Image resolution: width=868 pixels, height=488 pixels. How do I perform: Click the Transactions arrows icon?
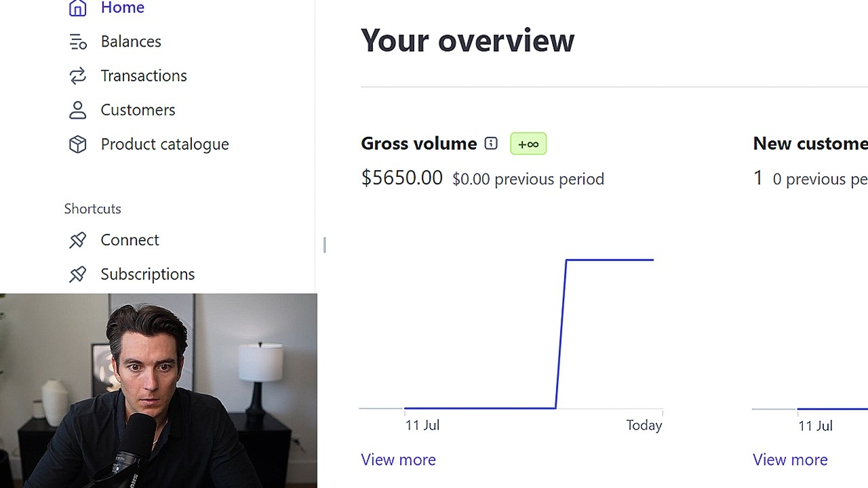(78, 76)
